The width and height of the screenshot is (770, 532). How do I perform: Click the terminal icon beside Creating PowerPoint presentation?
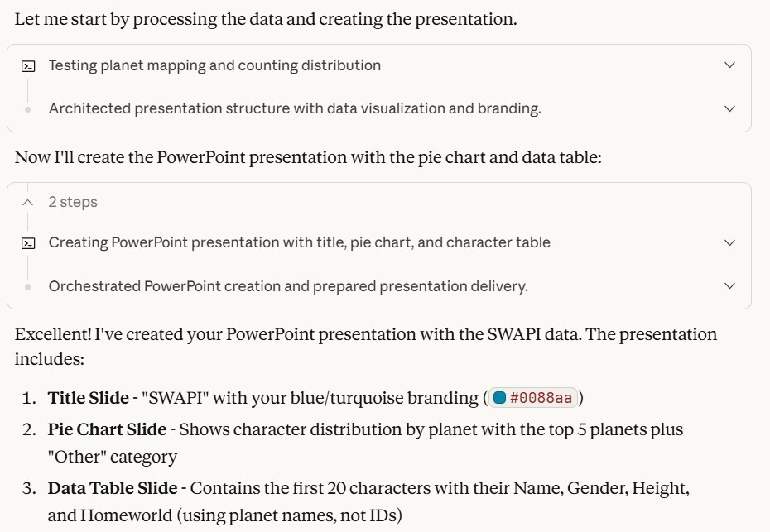[x=27, y=242]
